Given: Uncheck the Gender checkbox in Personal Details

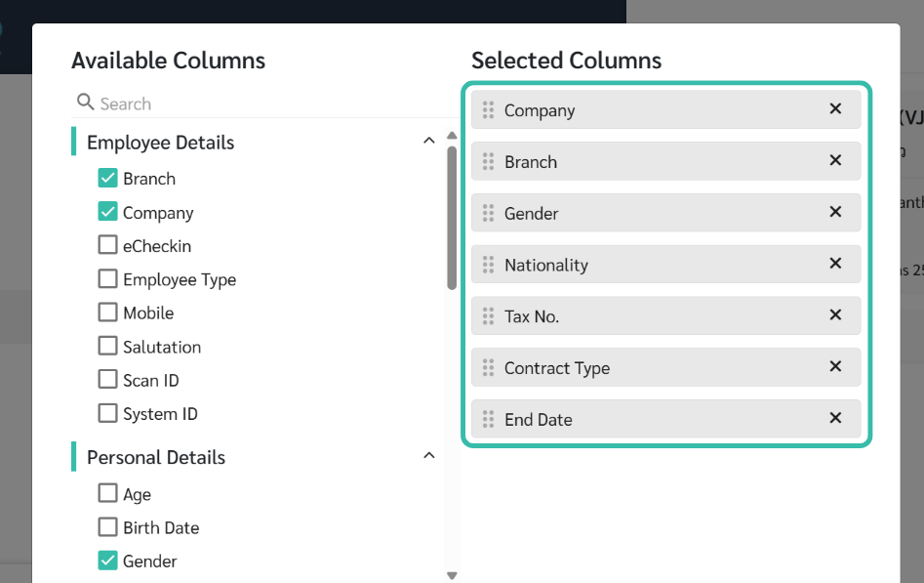Looking at the screenshot, I should [107, 560].
